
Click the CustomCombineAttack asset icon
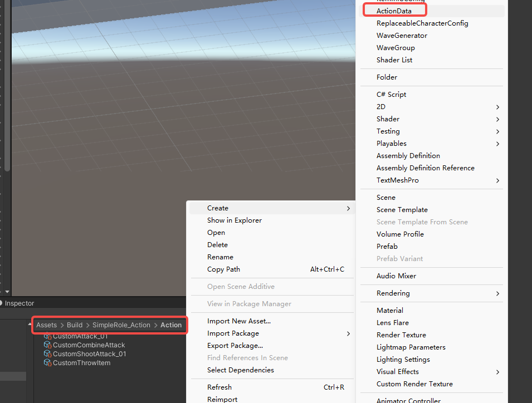pos(47,345)
